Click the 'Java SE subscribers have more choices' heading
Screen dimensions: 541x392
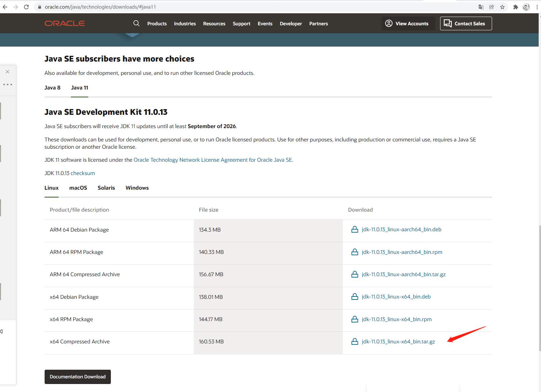[x=119, y=59]
